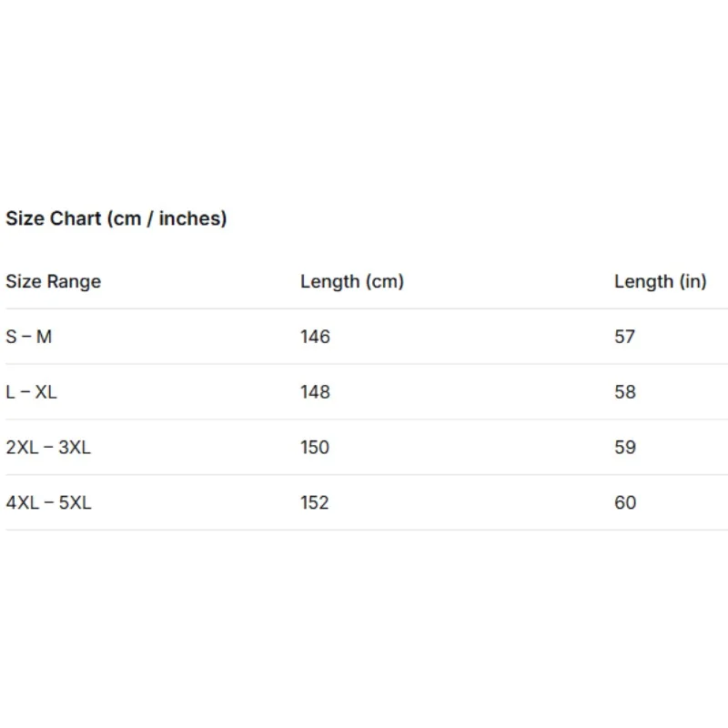Screen dimensions: 728x728
Task: Click the 58 inch length value
Action: click(x=625, y=392)
